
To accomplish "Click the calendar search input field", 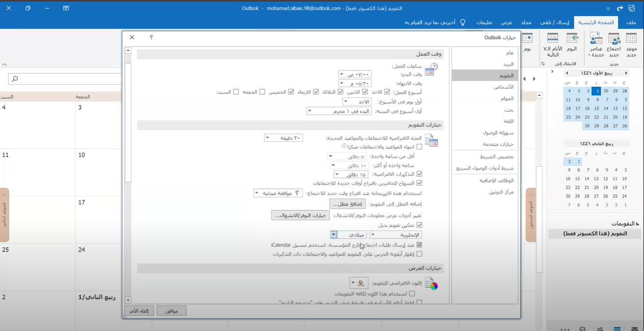I will coord(64,79).
